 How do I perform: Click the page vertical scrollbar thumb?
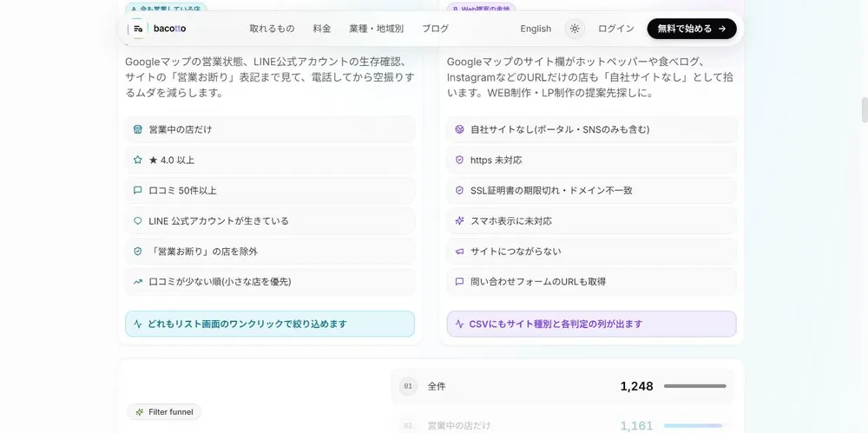(x=865, y=109)
